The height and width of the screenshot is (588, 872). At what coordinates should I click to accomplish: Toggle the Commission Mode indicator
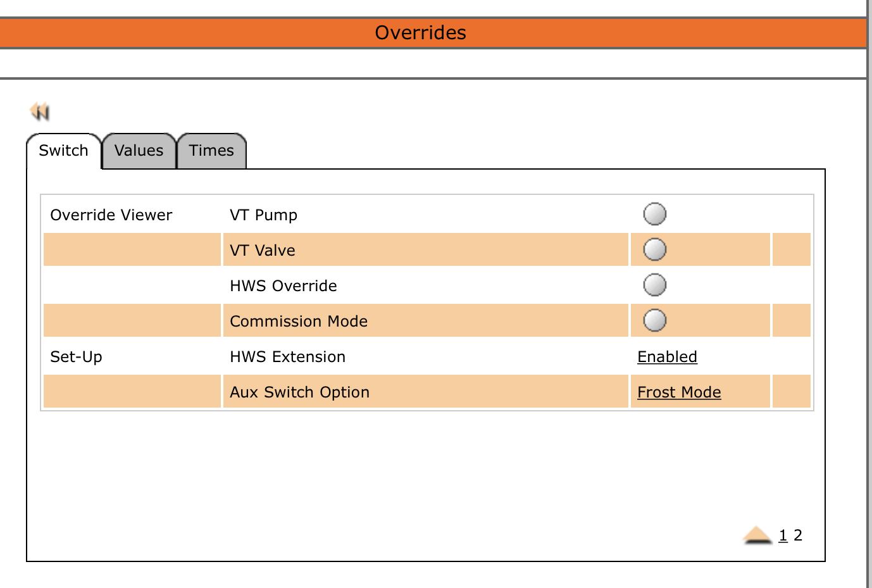tap(654, 320)
